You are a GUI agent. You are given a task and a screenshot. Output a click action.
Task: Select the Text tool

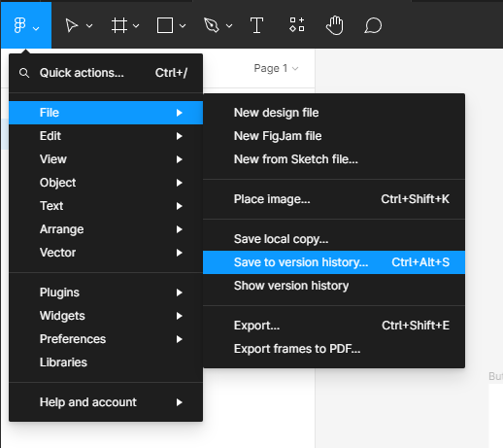click(256, 25)
